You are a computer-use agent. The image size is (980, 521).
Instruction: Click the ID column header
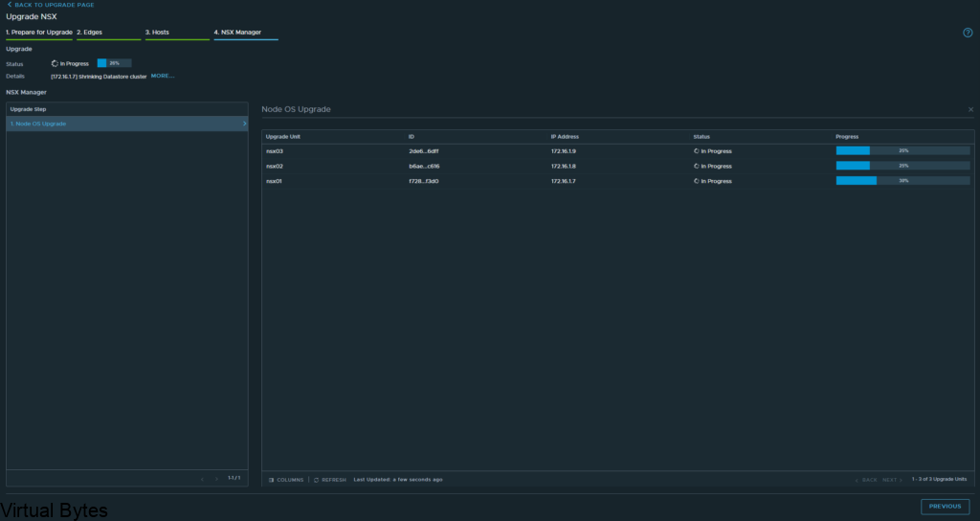click(x=412, y=136)
